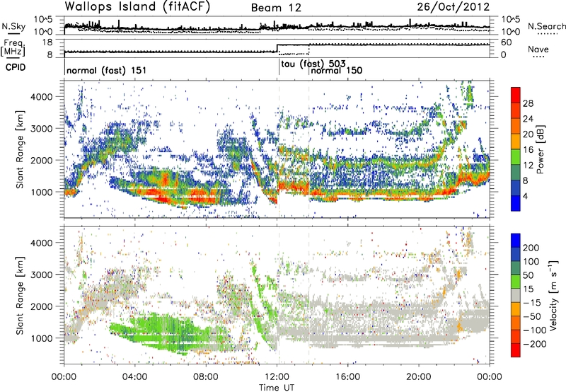Click the '16:00' time tick label

[347, 377]
